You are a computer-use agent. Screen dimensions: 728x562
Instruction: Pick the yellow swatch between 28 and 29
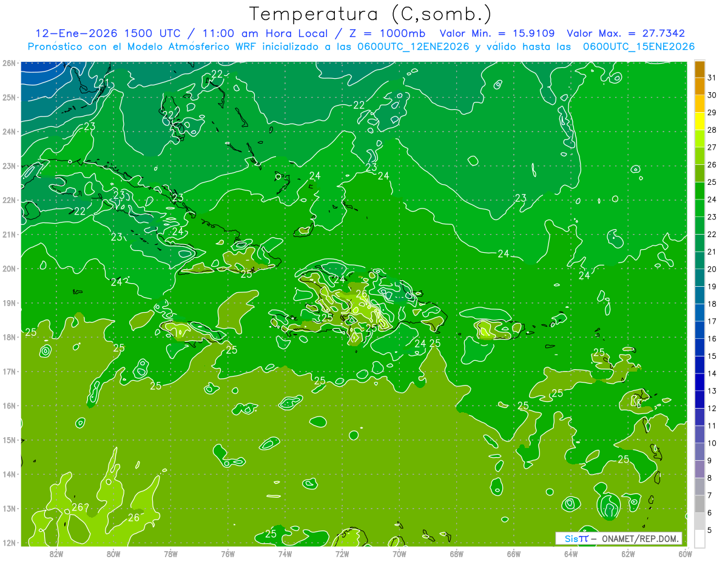click(x=699, y=121)
